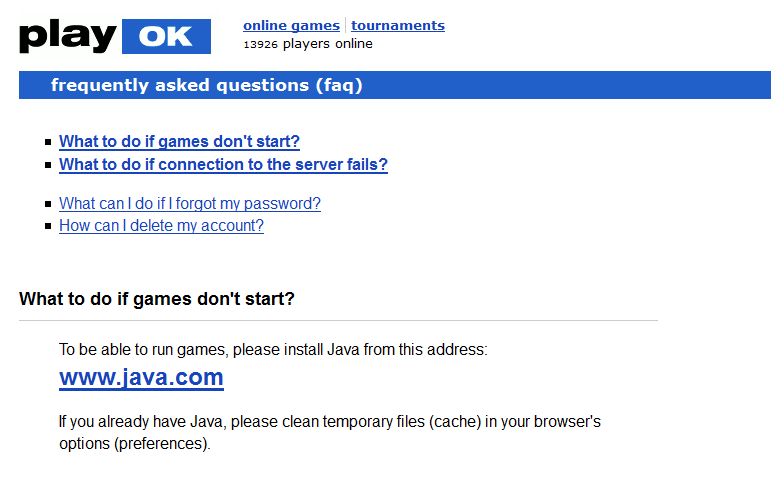This screenshot has width=784, height=487.
Task: Open the online games link
Action: (291, 26)
